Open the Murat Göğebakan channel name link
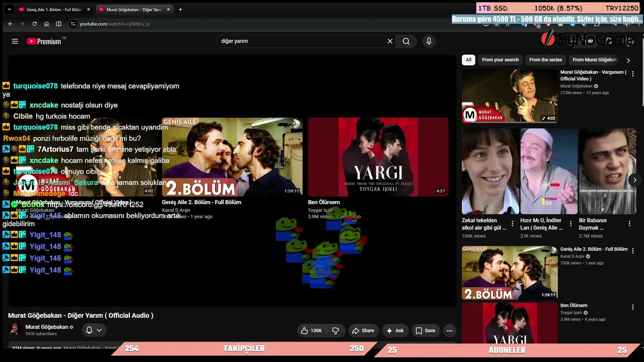Screen dimensions: 644x362 click(x=47, y=327)
